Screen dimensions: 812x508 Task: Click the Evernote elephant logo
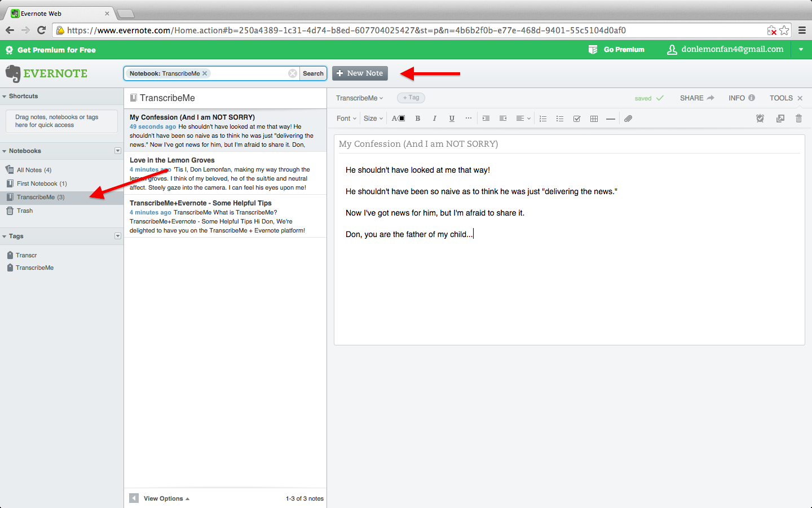point(12,73)
